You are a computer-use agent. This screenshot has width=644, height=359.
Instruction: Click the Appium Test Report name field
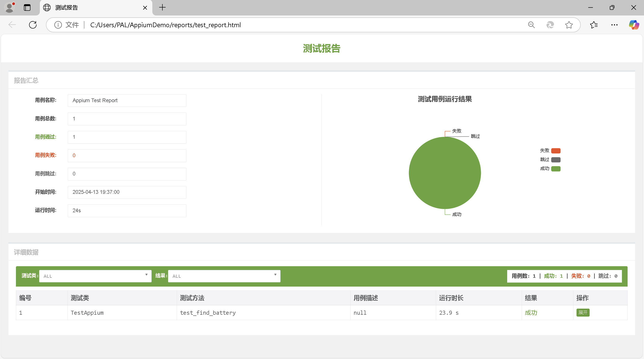(x=127, y=100)
